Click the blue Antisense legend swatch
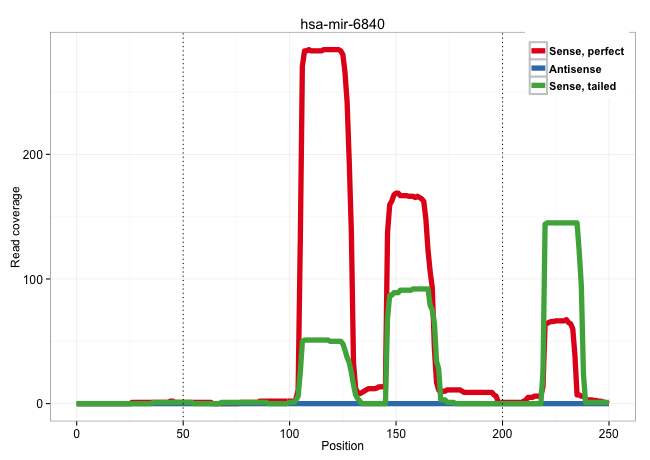The width and height of the screenshot is (650, 460). (538, 68)
